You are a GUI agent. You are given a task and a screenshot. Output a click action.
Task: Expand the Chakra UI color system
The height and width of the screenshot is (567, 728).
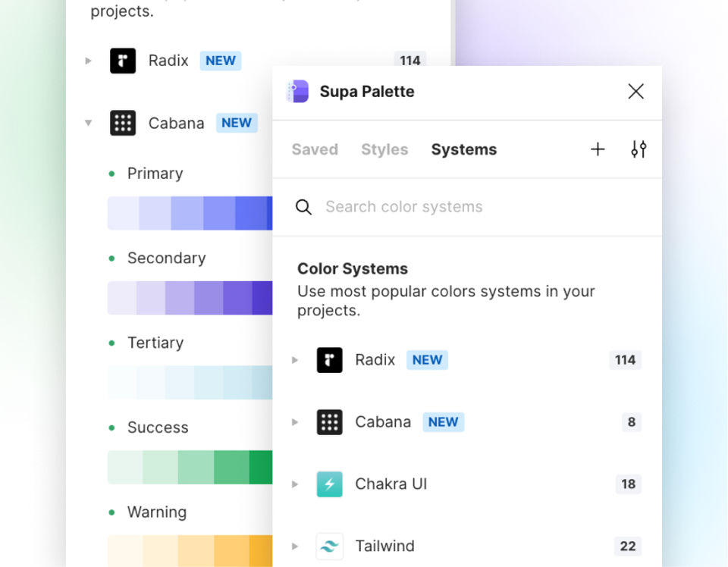click(x=295, y=484)
